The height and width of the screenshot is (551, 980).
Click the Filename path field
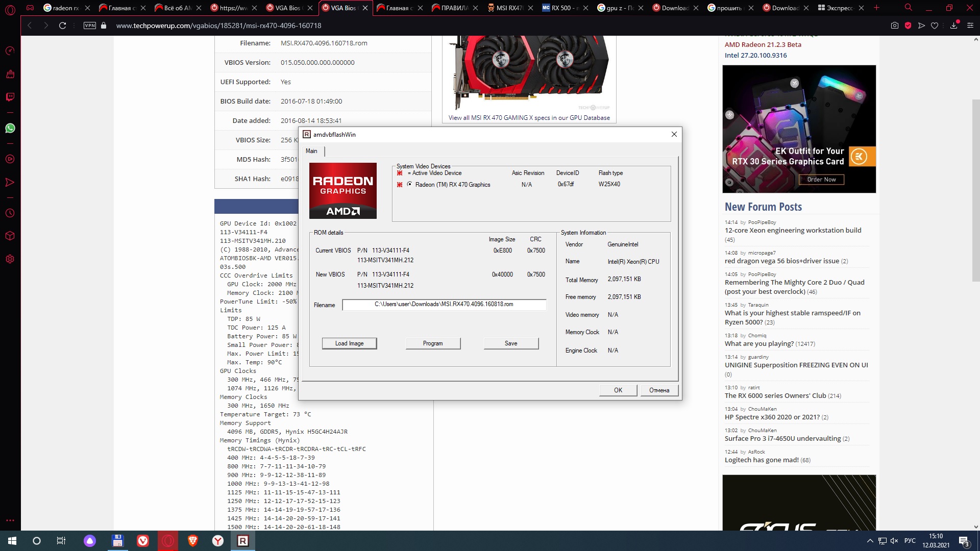tap(444, 305)
